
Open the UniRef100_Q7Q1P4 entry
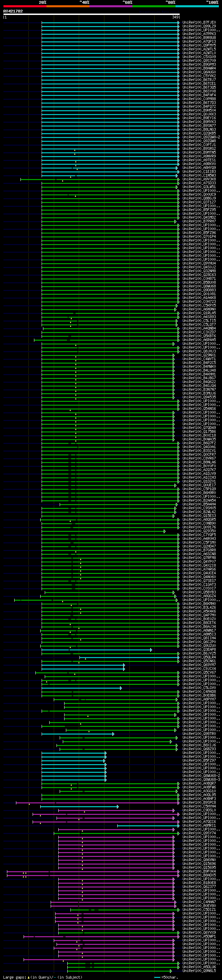pos(199,237)
